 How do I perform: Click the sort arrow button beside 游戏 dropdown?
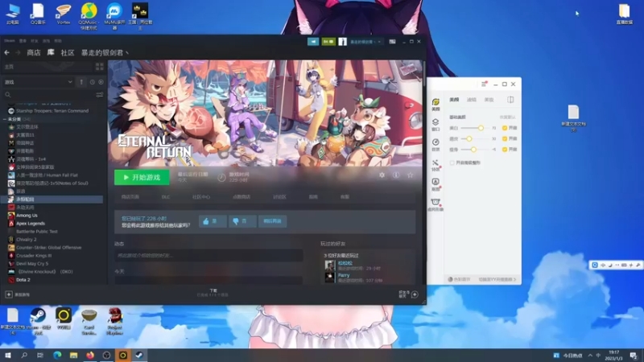tap(81, 82)
